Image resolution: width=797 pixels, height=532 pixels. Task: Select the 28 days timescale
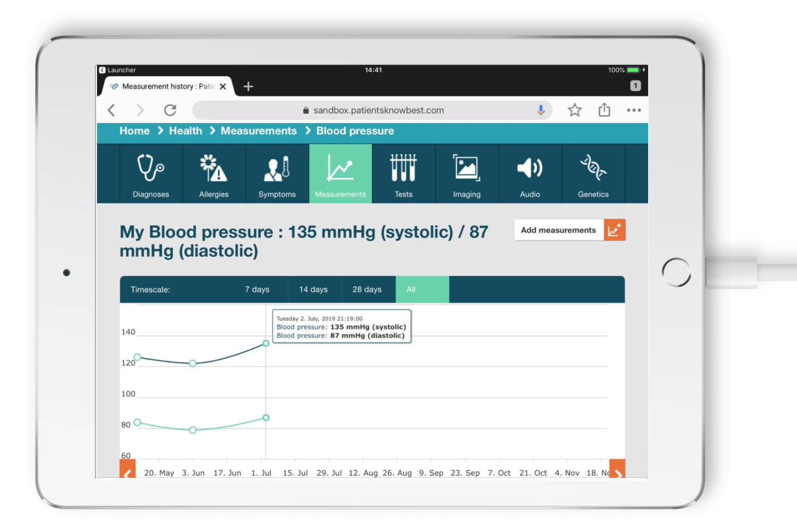coord(367,289)
